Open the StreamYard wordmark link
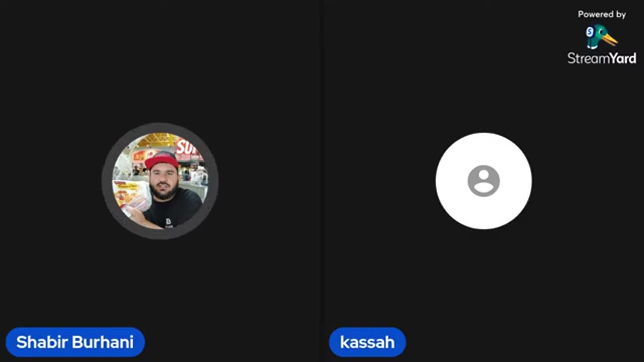Viewport: 644px width, 362px height. click(602, 58)
